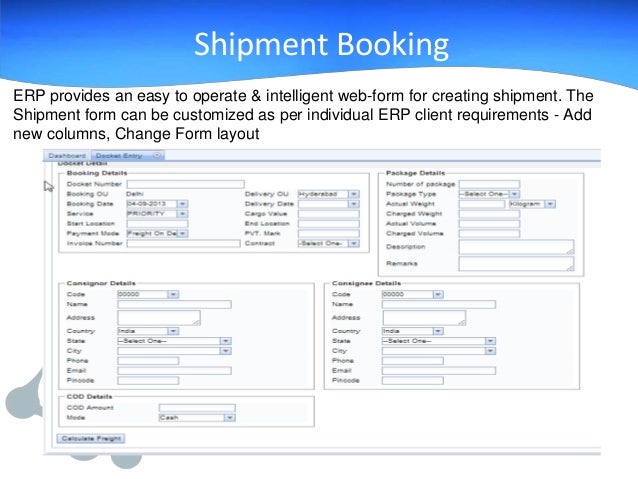Screen dimensions: 638x479
Task: Click the Consignee Email field
Action: (x=439, y=371)
